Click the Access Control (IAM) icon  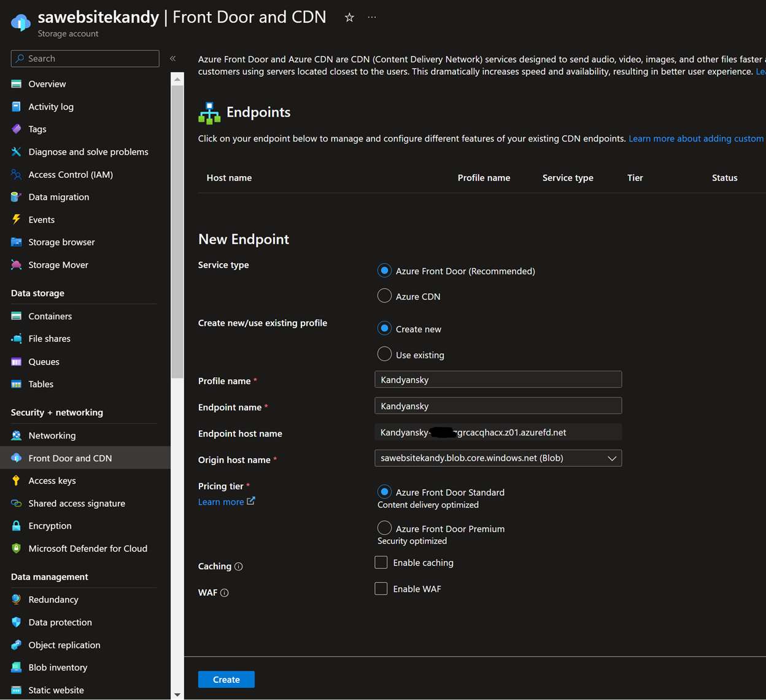[17, 174]
